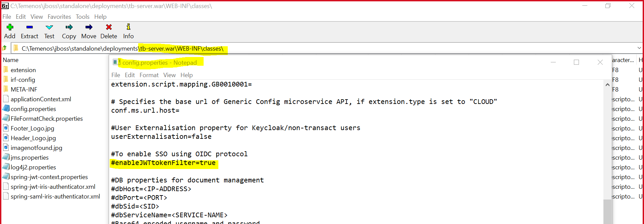The width and height of the screenshot is (644, 224).
Task: Open the Info properties icon
Action: tap(128, 27)
